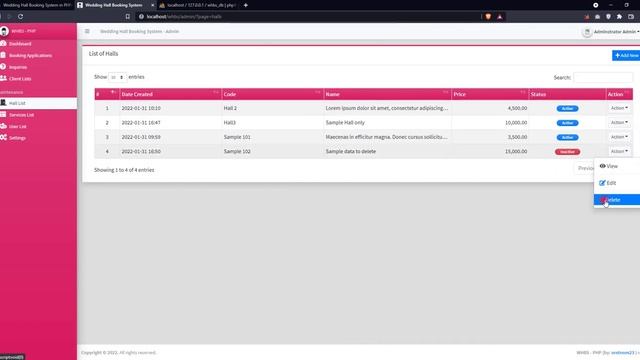Click the WHBS - PHP sidebar brand title
Viewport: 640px width, 360px height.
pos(23,31)
